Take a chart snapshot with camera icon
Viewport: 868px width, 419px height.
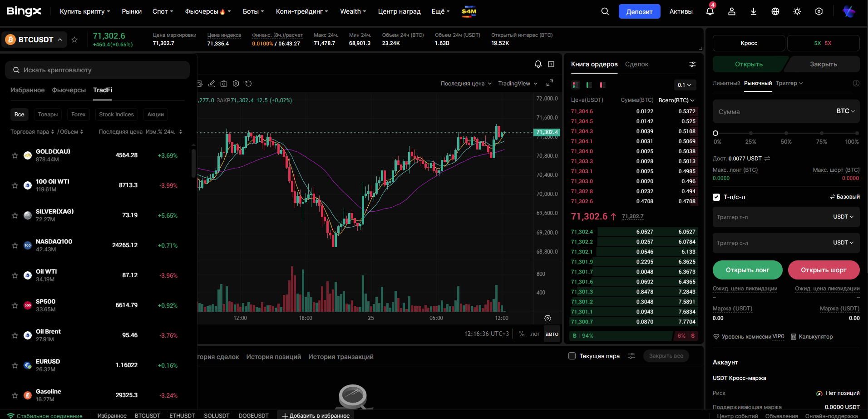pyautogui.click(x=224, y=84)
